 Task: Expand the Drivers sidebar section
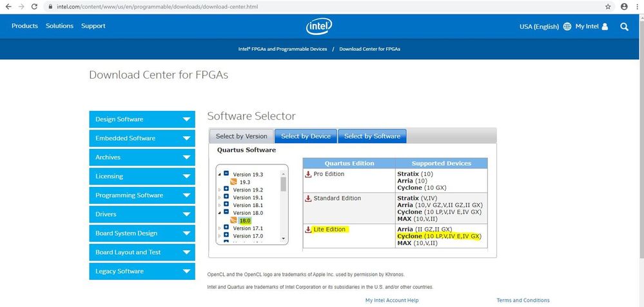pyautogui.click(x=142, y=214)
